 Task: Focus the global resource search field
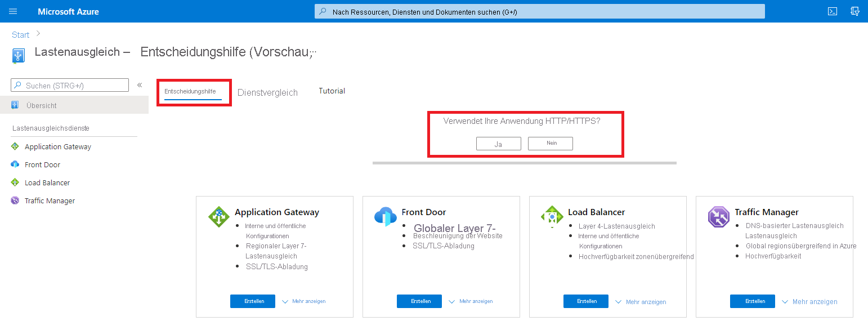[540, 11]
